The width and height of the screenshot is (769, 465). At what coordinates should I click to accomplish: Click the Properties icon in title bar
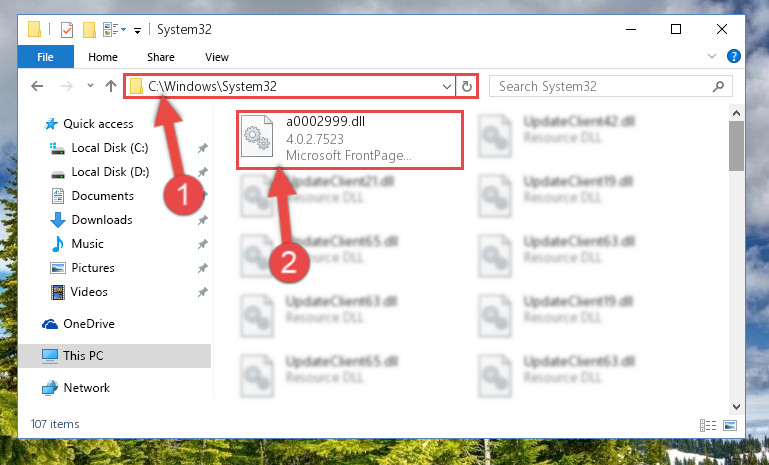(x=67, y=30)
